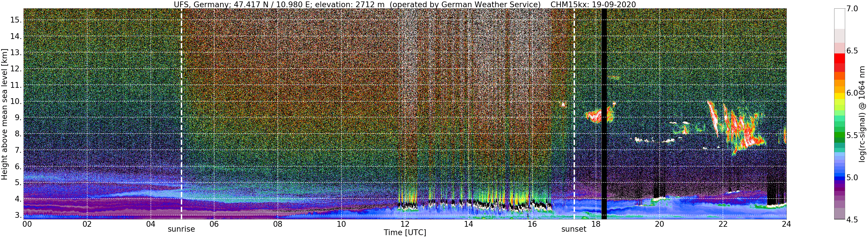Click the '6.' height tick label
This screenshot has width=868, height=238.
[18, 166]
